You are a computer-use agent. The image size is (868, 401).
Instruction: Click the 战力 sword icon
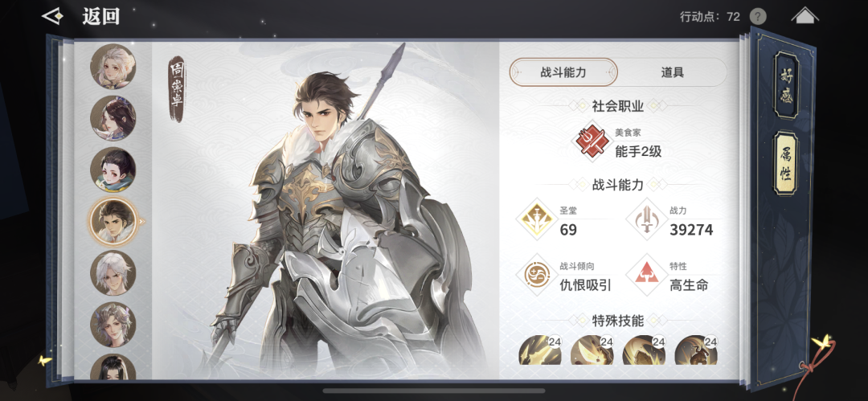pos(646,220)
